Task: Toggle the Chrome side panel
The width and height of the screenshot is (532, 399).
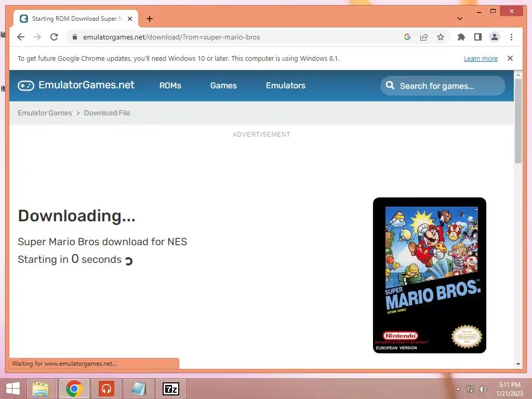Action: (x=478, y=37)
